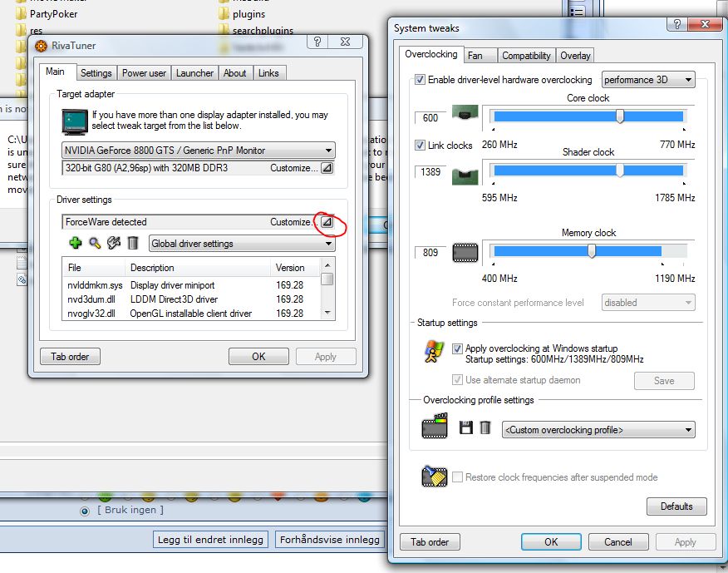The image size is (728, 573).
Task: Open the Custom overclocking profile dropdown
Action: pos(598,430)
